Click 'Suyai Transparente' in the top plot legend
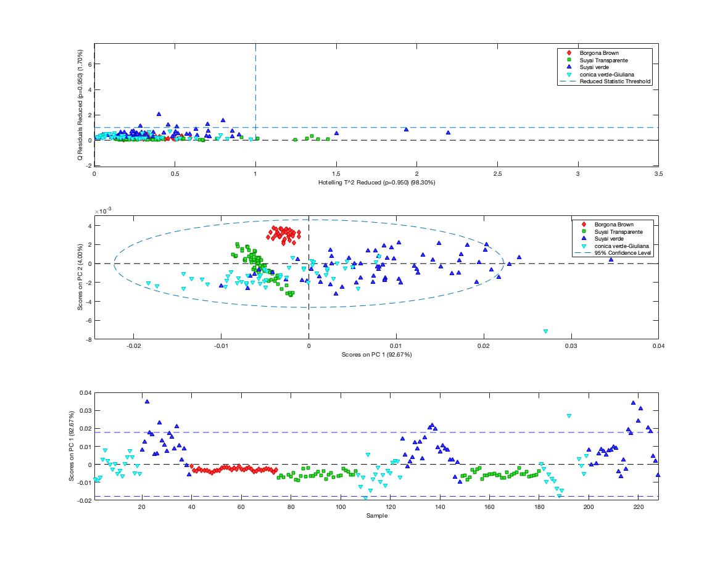The image size is (728, 575). (x=603, y=60)
